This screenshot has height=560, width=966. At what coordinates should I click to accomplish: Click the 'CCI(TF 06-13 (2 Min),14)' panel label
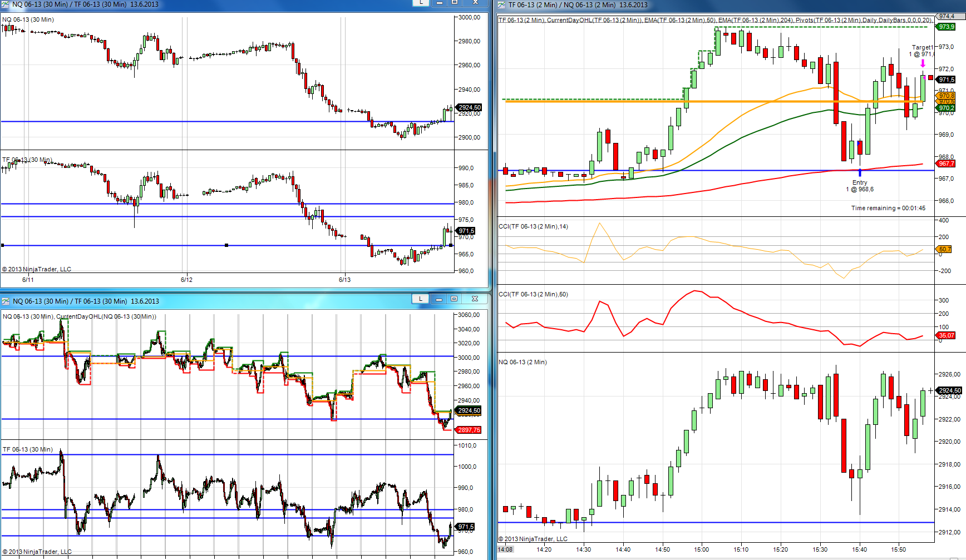click(533, 226)
